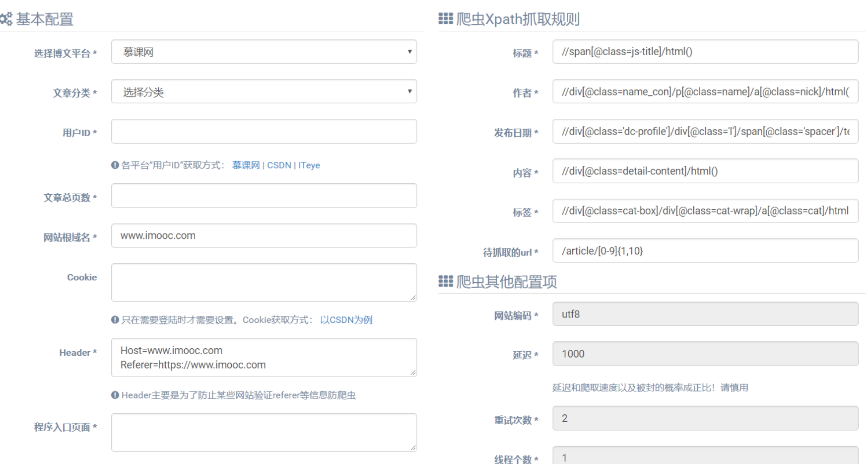Open the 文章分类 dropdown showing 选择分类
This screenshot has height=464, width=868.
(264, 91)
